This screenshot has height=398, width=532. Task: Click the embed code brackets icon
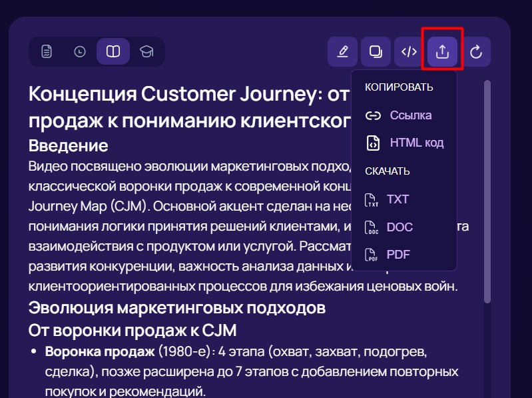pos(409,51)
